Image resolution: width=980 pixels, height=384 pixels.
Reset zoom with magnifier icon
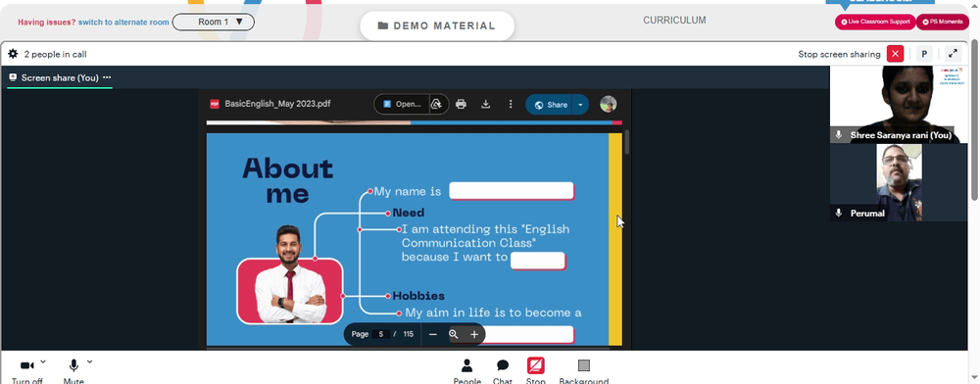454,334
